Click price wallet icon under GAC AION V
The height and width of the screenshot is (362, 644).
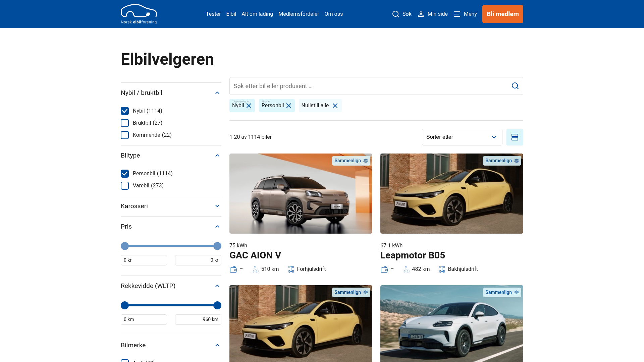pos(233,269)
